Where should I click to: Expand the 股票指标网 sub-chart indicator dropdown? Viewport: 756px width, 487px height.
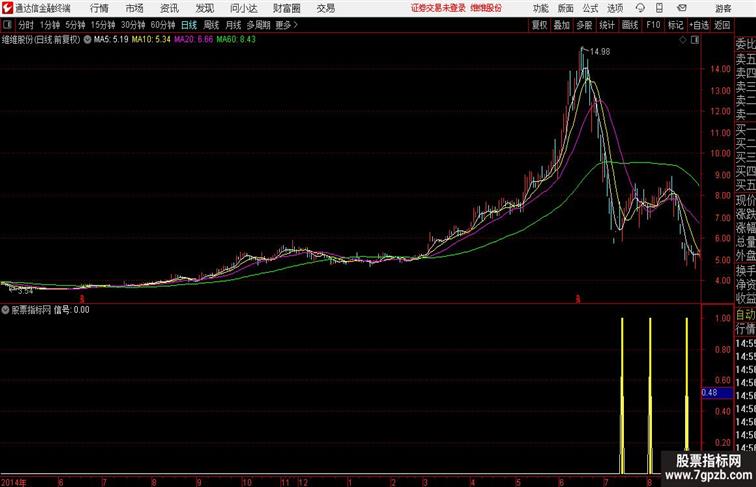pyautogui.click(x=5, y=310)
